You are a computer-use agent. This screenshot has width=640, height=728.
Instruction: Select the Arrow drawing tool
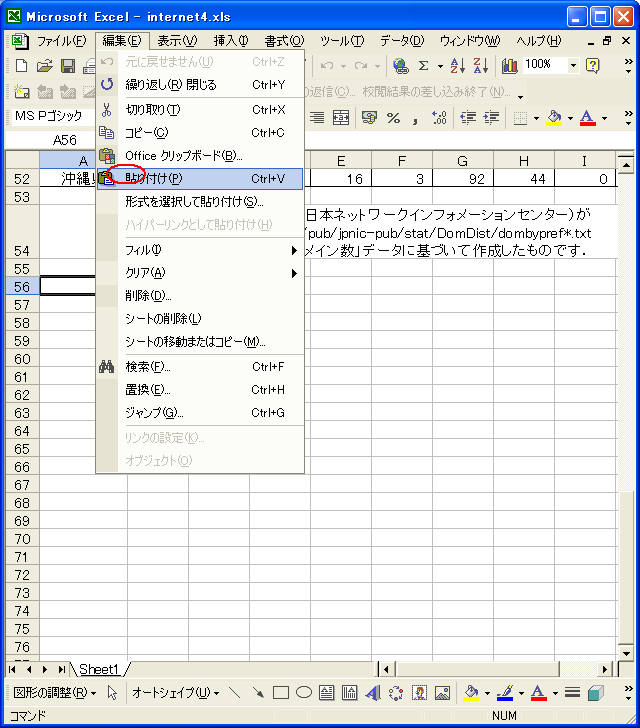click(x=258, y=693)
